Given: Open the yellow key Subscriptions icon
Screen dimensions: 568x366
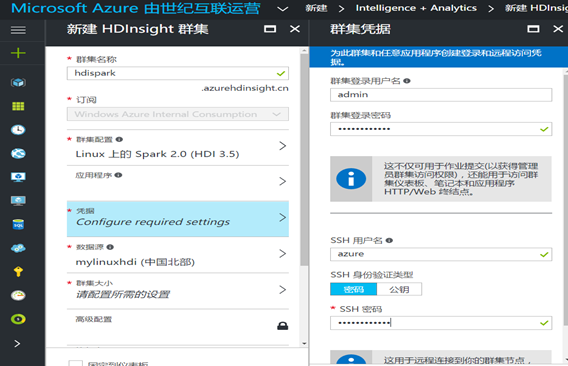Looking at the screenshot, I should pos(18,271).
